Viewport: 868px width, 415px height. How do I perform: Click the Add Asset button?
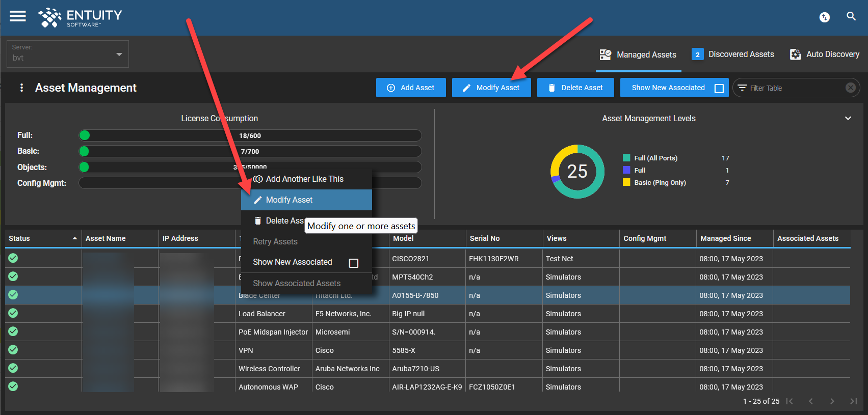[x=411, y=88]
